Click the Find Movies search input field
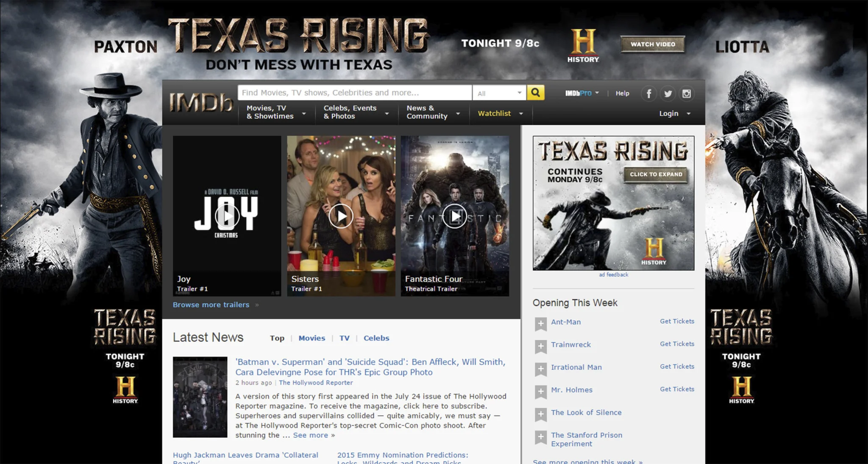868x464 pixels. click(x=354, y=92)
